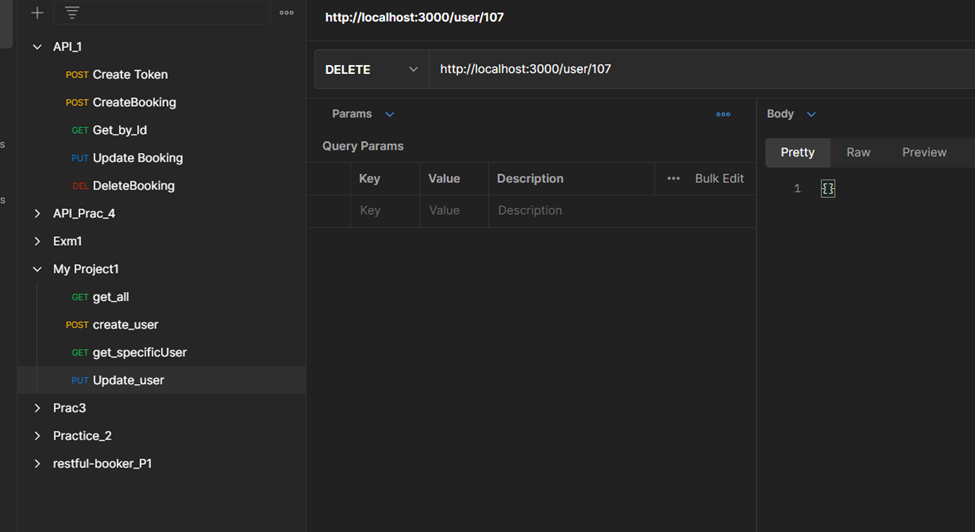Collapse the API_1 collection
The image size is (975, 532).
coord(37,47)
